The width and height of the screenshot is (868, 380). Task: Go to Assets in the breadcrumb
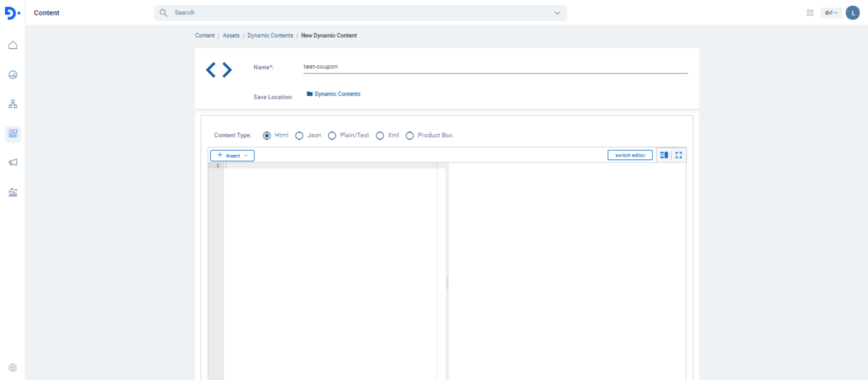pos(231,36)
